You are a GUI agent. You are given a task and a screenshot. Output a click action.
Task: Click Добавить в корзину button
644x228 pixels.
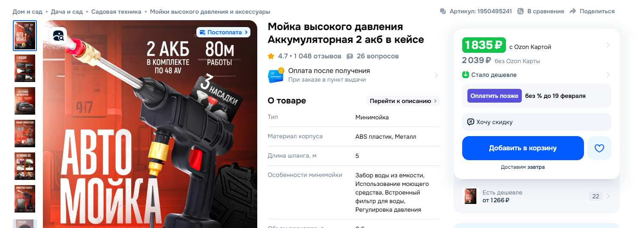(523, 148)
